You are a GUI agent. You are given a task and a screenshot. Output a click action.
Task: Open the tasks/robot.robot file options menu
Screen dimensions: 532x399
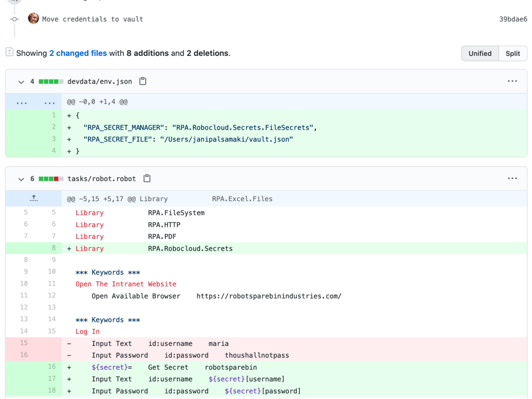click(512, 179)
